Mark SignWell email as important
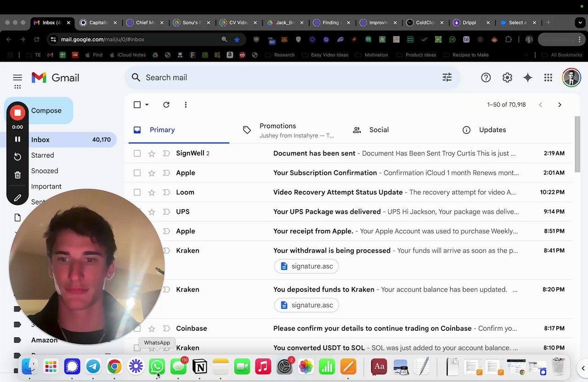 coord(166,154)
